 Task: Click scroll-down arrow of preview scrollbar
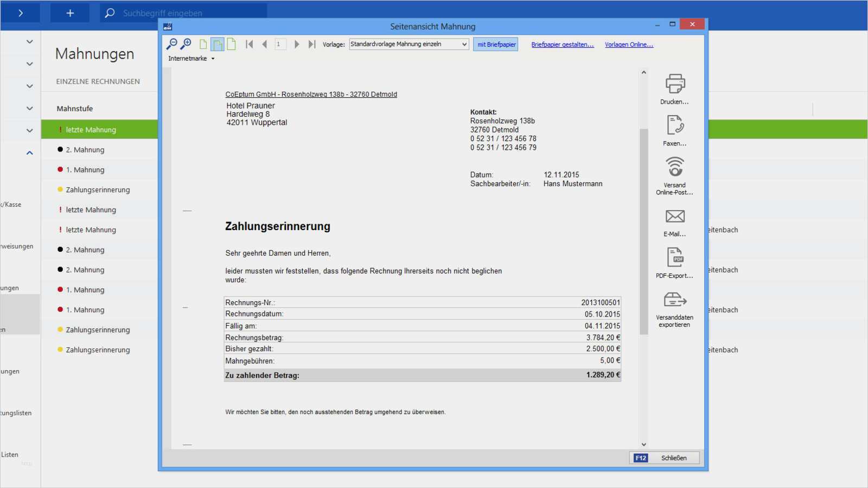tap(644, 445)
